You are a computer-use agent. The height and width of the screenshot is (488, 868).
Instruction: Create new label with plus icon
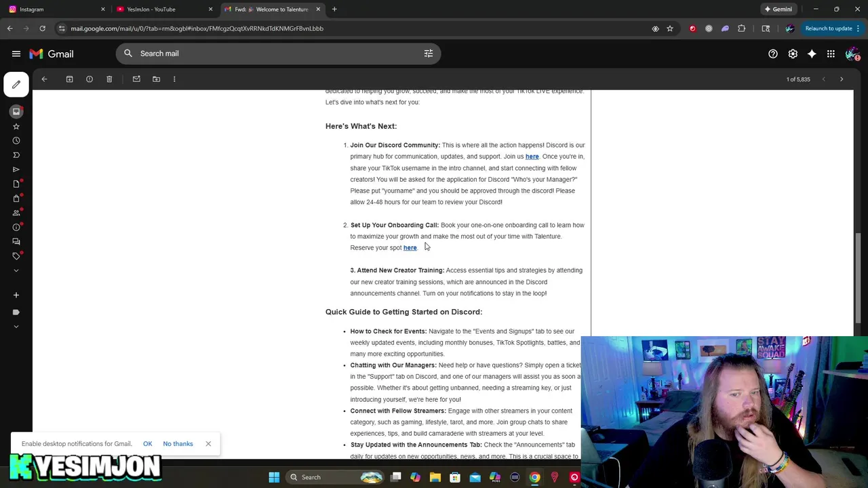(16, 295)
